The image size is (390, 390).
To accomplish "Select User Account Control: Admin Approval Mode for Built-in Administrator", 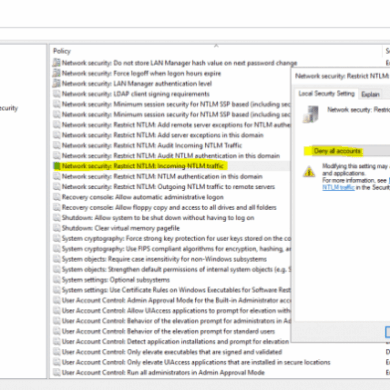I will [176, 300].
